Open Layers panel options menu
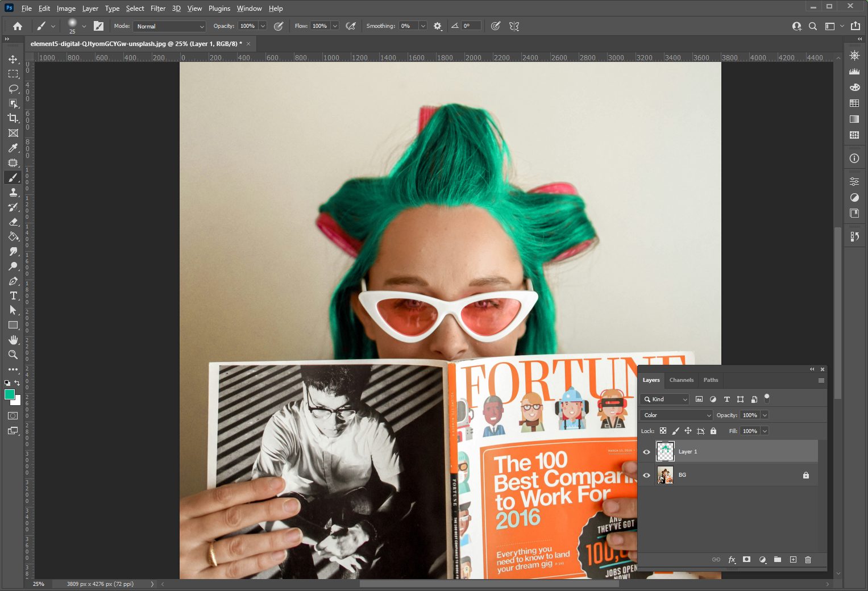Viewport: 868px width, 591px height. tap(821, 380)
